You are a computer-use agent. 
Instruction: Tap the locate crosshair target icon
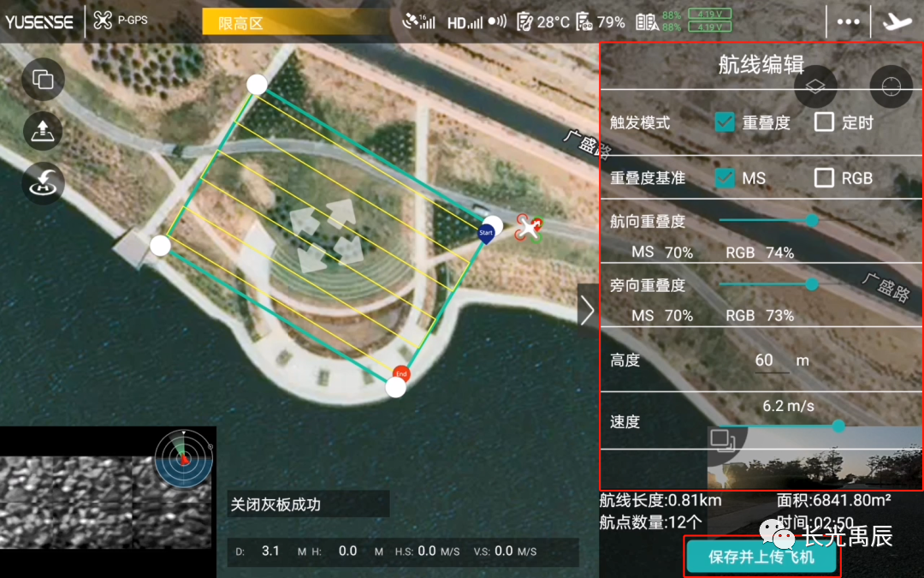click(891, 86)
